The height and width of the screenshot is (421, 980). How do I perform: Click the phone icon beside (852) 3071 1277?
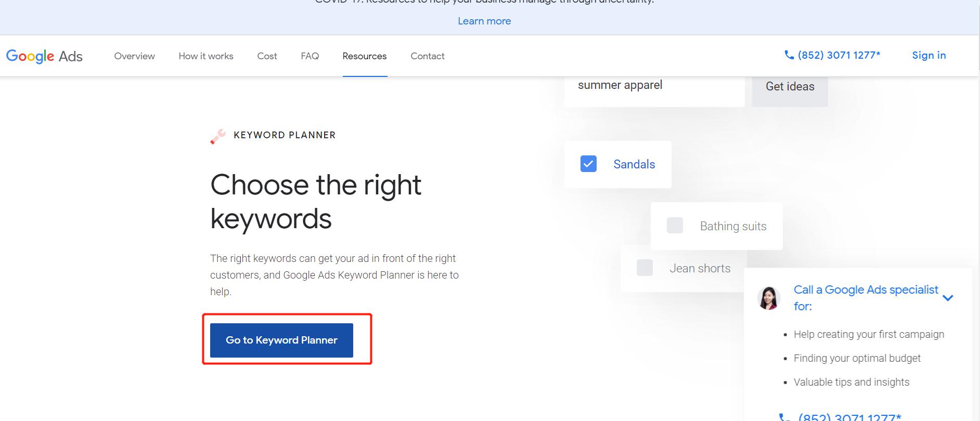[x=789, y=55]
